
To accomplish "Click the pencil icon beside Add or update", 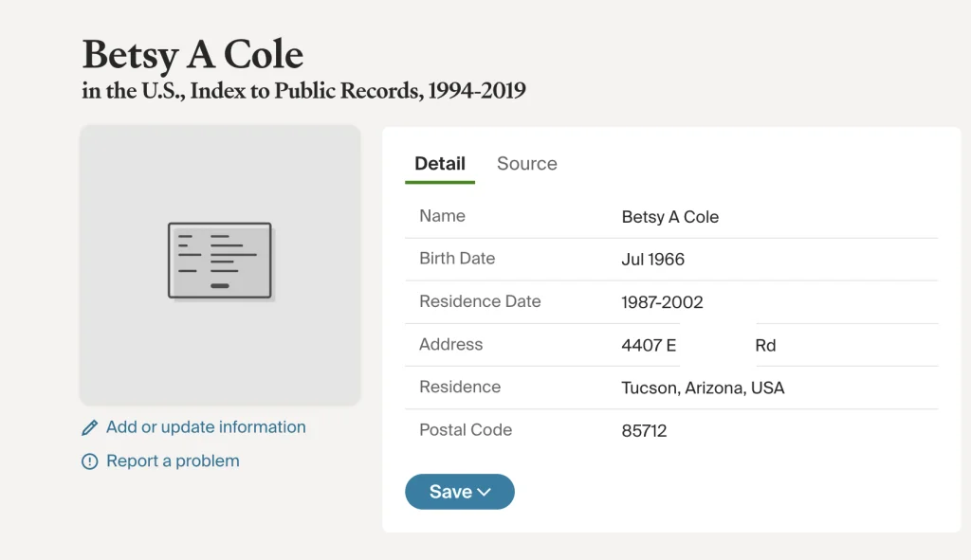I will 90,428.
